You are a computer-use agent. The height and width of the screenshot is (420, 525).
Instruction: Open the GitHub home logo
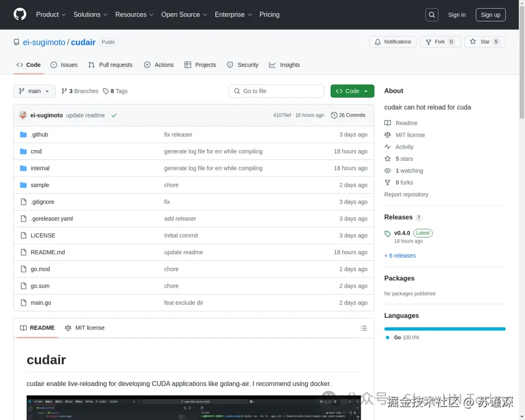point(20,15)
